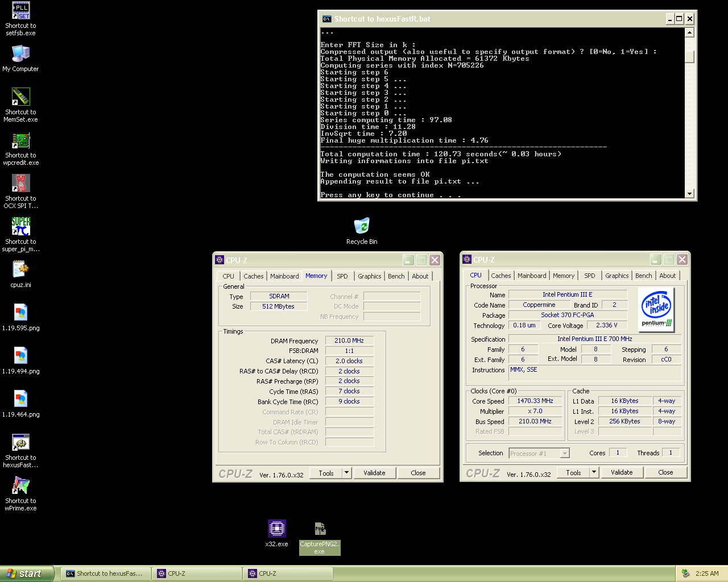This screenshot has height=582, width=728.
Task: Select Memory tab in left CPU-Z
Action: 316,276
